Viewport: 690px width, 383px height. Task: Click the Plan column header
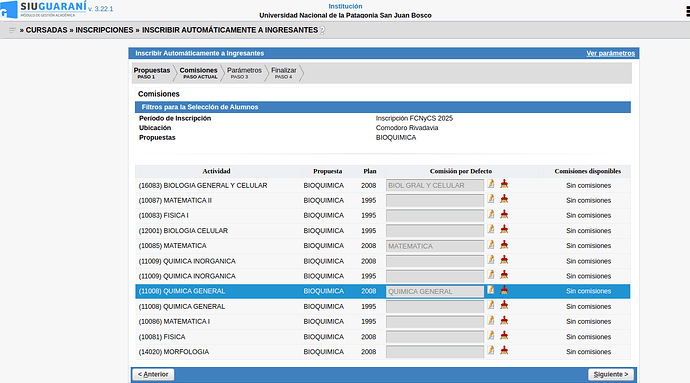370,171
